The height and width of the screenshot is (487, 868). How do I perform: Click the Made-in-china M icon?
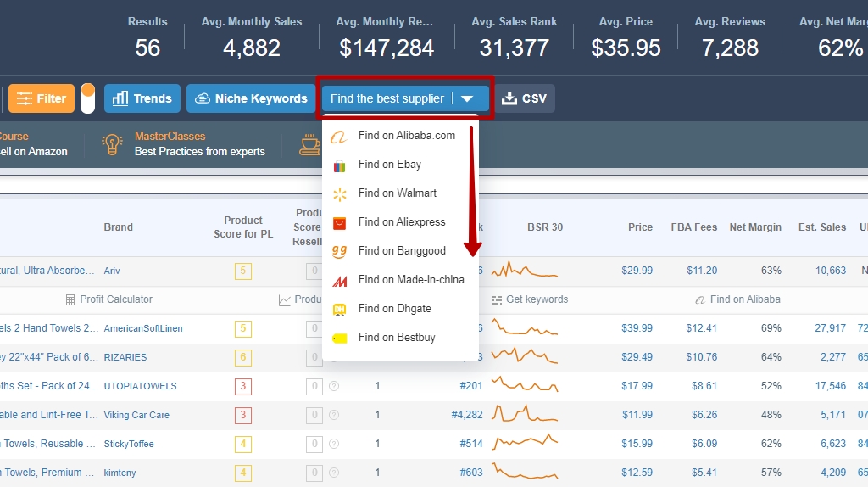(339, 281)
